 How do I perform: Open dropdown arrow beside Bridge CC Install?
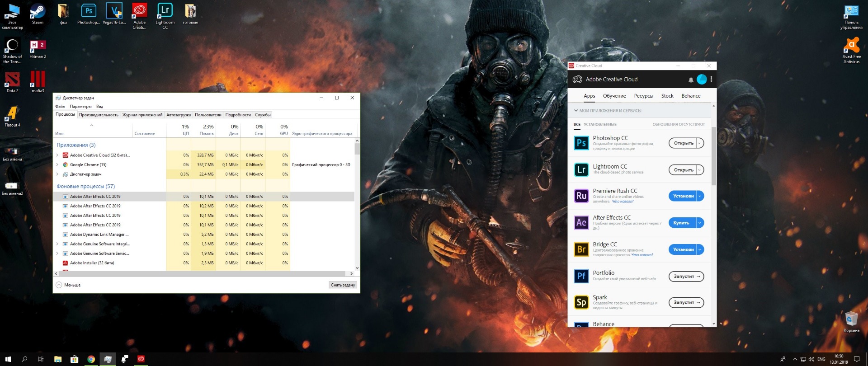coord(700,249)
